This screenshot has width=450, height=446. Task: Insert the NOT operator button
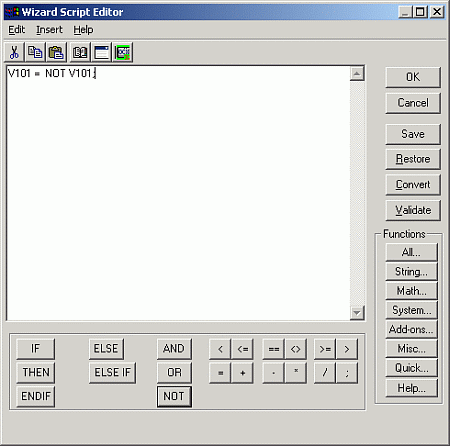(x=174, y=396)
